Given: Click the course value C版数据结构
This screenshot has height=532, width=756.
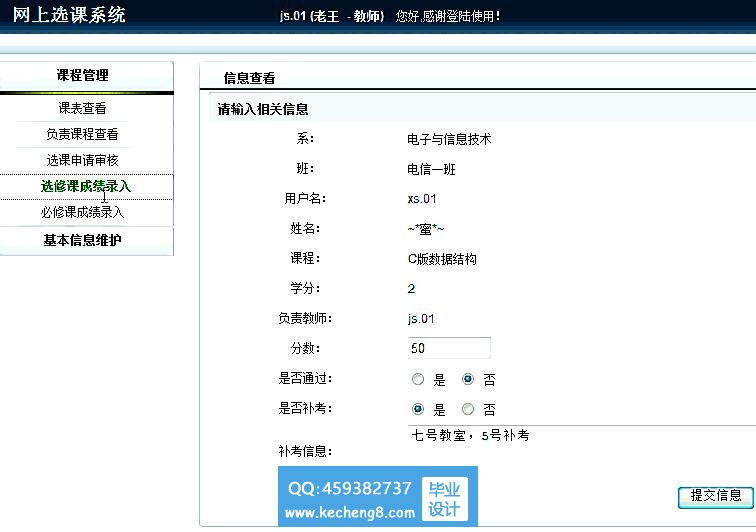Looking at the screenshot, I should 442,259.
